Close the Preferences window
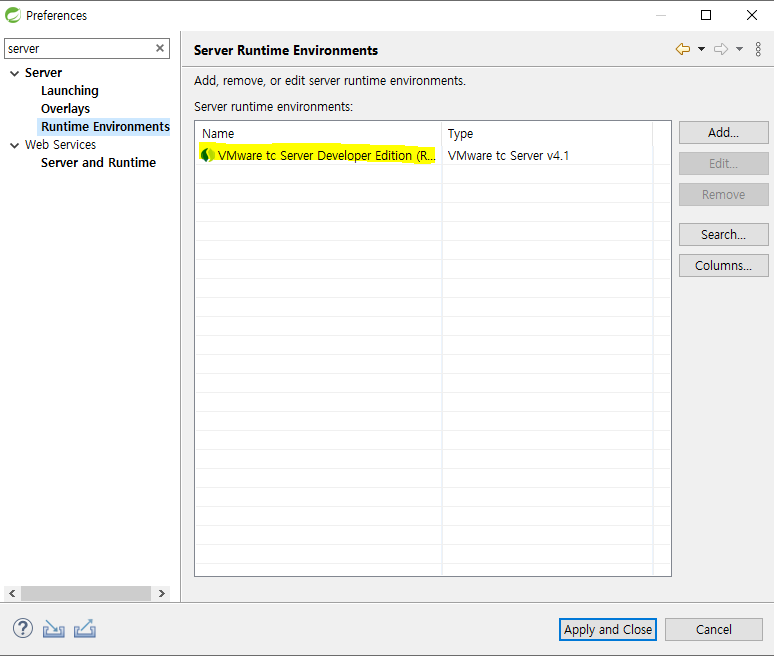This screenshot has width=774, height=656. (x=752, y=15)
